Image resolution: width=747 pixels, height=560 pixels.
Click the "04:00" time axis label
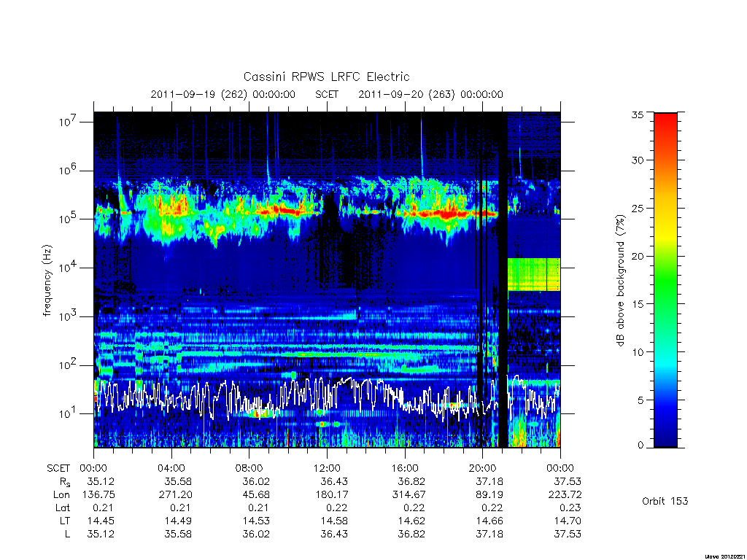tap(171, 468)
